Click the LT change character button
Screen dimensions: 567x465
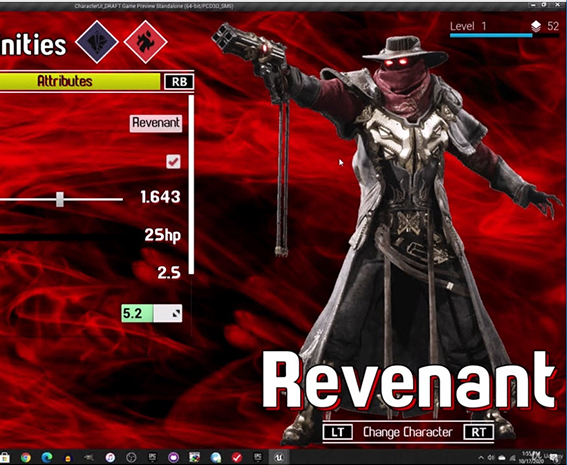coord(338,432)
